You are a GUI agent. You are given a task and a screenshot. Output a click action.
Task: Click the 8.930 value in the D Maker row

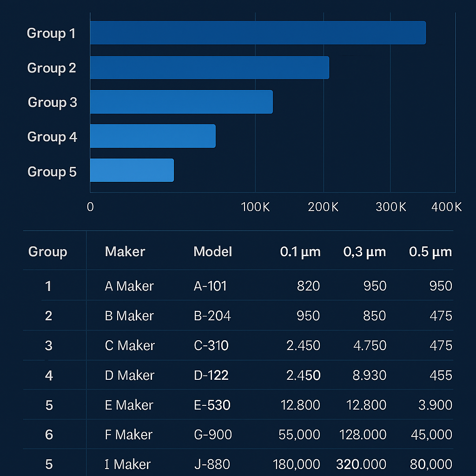point(369,375)
